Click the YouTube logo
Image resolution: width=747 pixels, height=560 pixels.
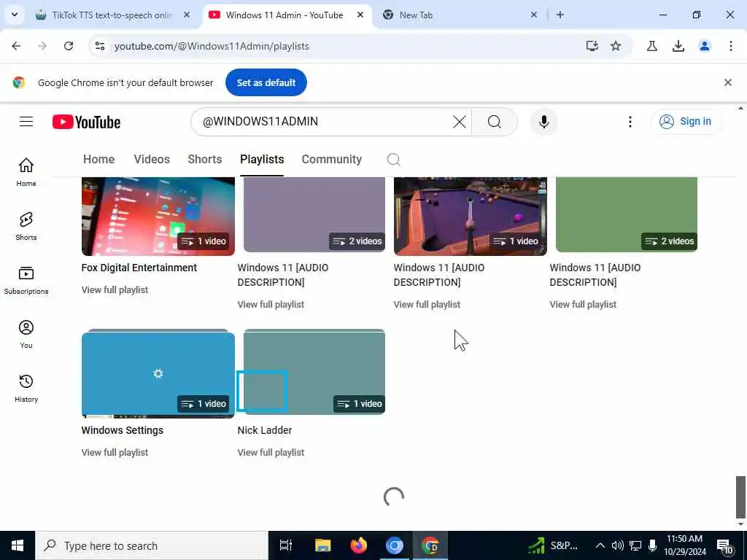[x=86, y=122]
